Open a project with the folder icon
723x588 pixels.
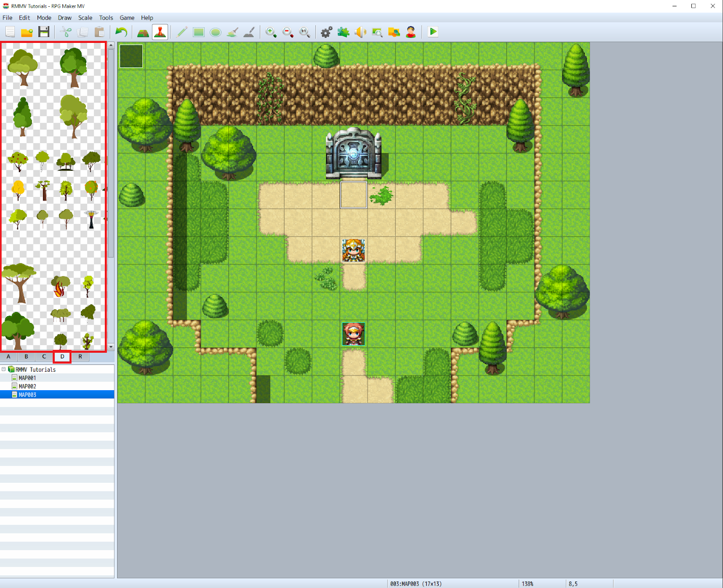(x=27, y=32)
